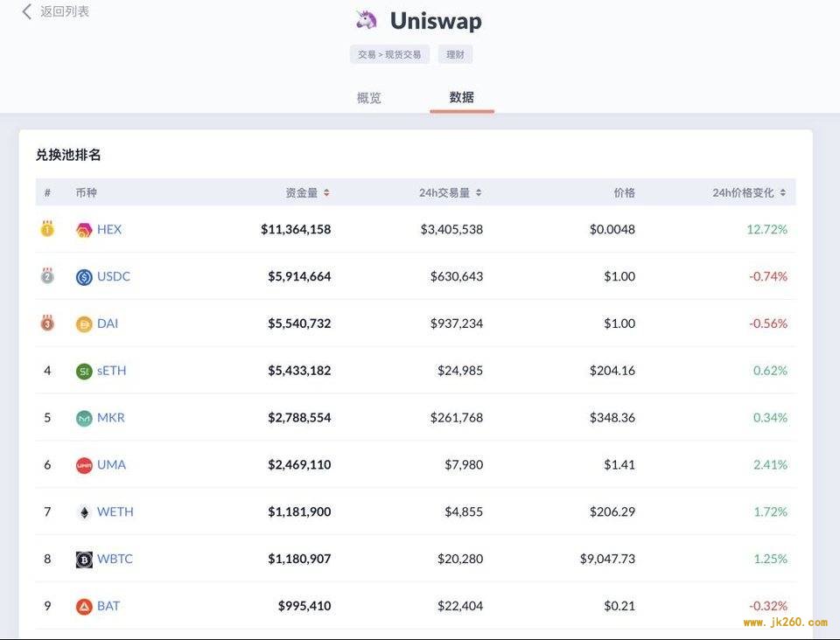
Task: Click USDC 24h volume $630,643
Action: [x=457, y=276]
